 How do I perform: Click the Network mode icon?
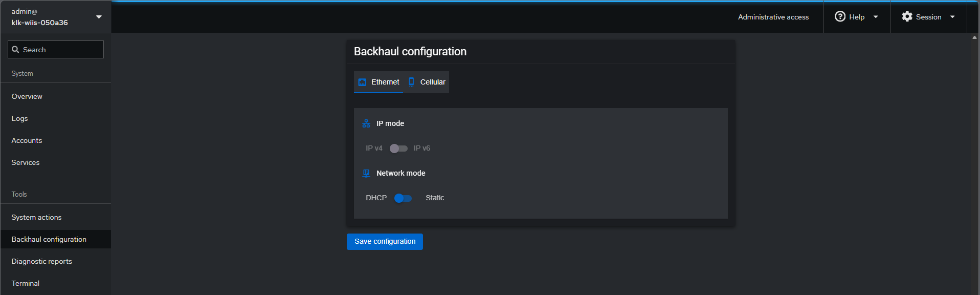click(x=366, y=173)
